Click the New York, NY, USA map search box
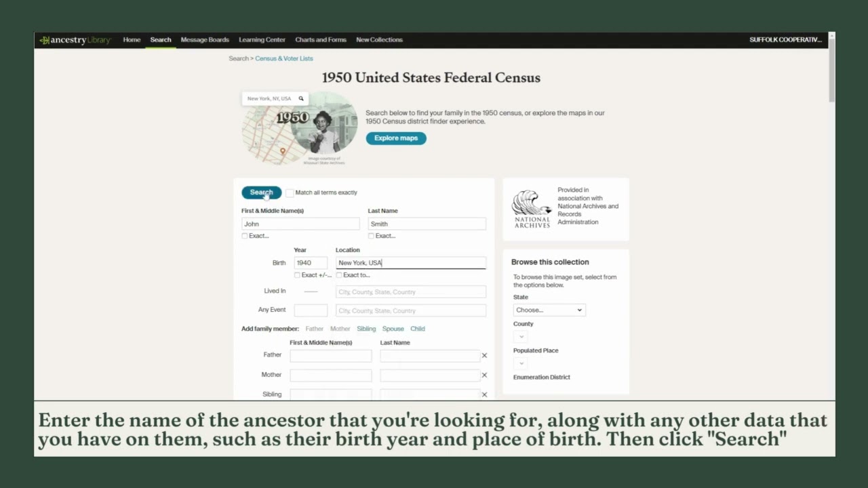 point(275,98)
